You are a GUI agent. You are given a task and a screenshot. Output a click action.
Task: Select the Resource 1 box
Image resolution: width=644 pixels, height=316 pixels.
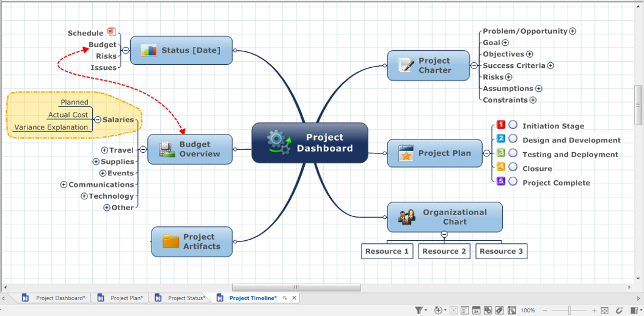pos(387,251)
